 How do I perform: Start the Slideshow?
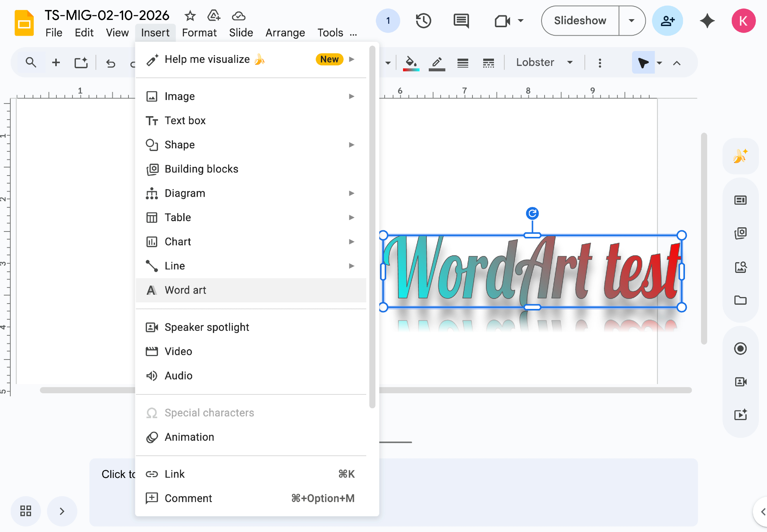580,21
